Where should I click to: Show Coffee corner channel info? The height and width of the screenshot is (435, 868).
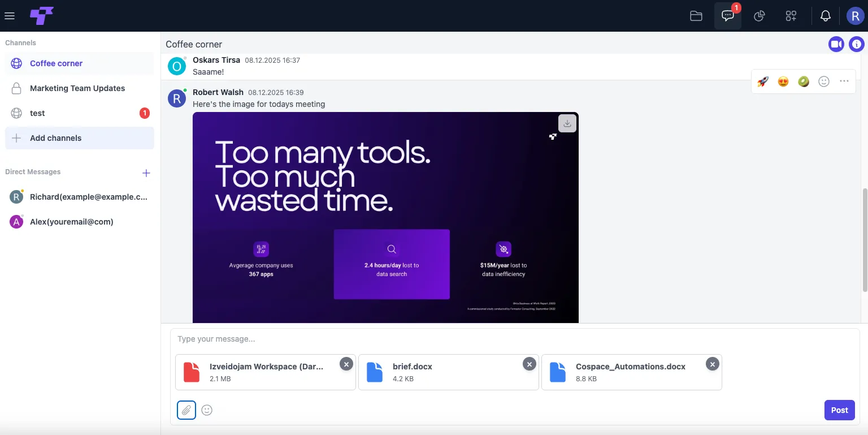click(857, 44)
